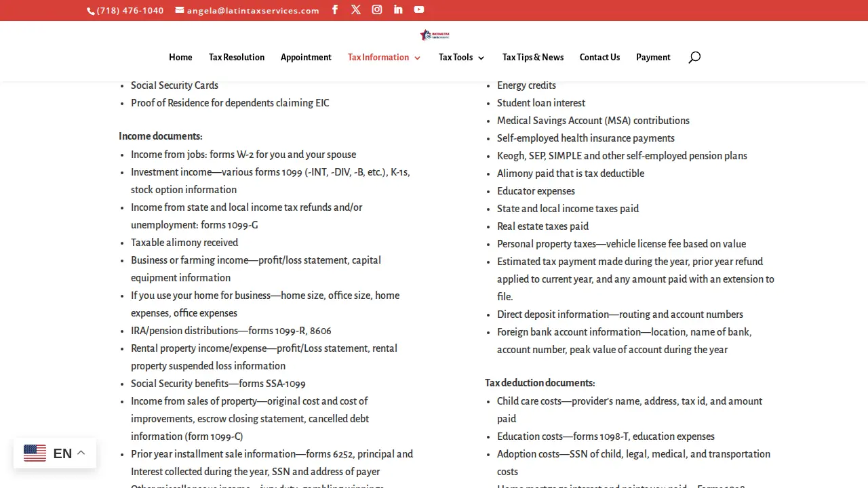Click 'Income from jobs: forms W-2' item
This screenshot has width=868, height=488.
(x=243, y=155)
